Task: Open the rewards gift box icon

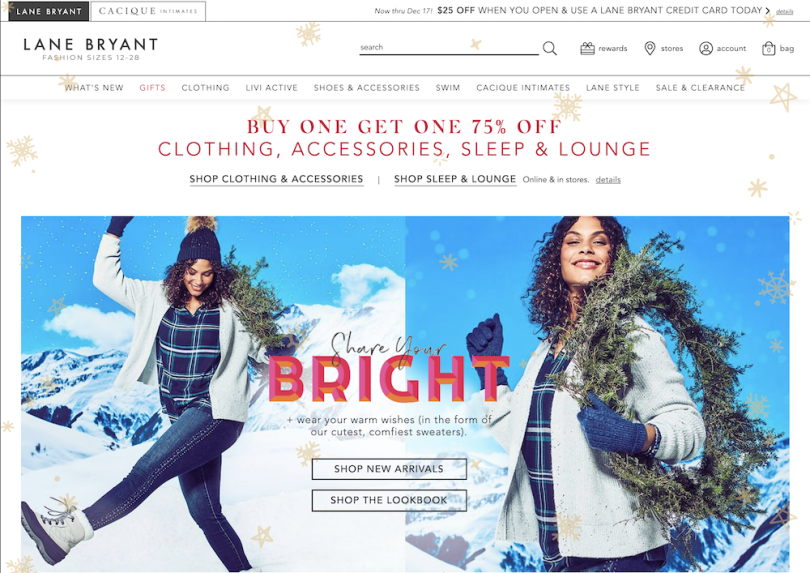Action: point(587,49)
